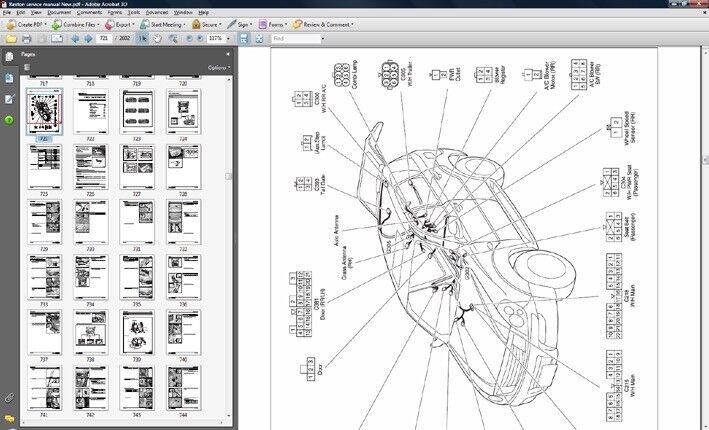The image size is (709, 430).
Task: Open the Comments panel icon
Action: (9, 419)
